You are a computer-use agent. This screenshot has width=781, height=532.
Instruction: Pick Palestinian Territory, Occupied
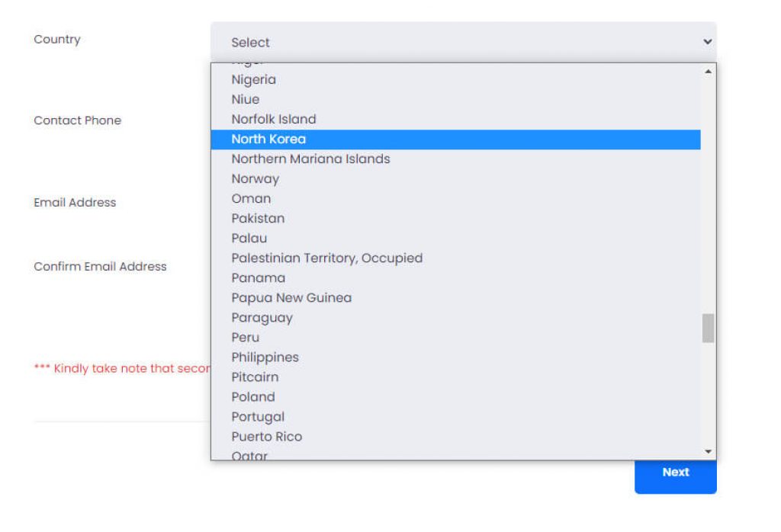(326, 258)
